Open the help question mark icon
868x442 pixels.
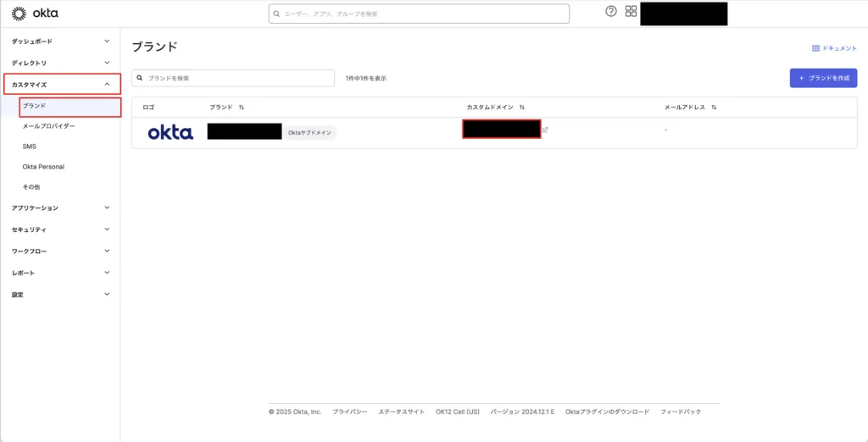[x=611, y=12]
